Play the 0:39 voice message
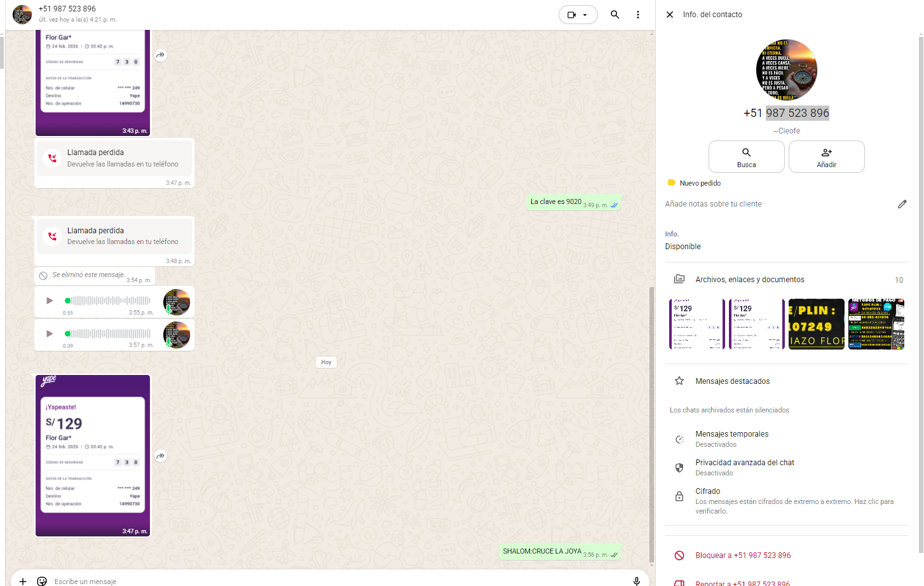 click(50, 334)
